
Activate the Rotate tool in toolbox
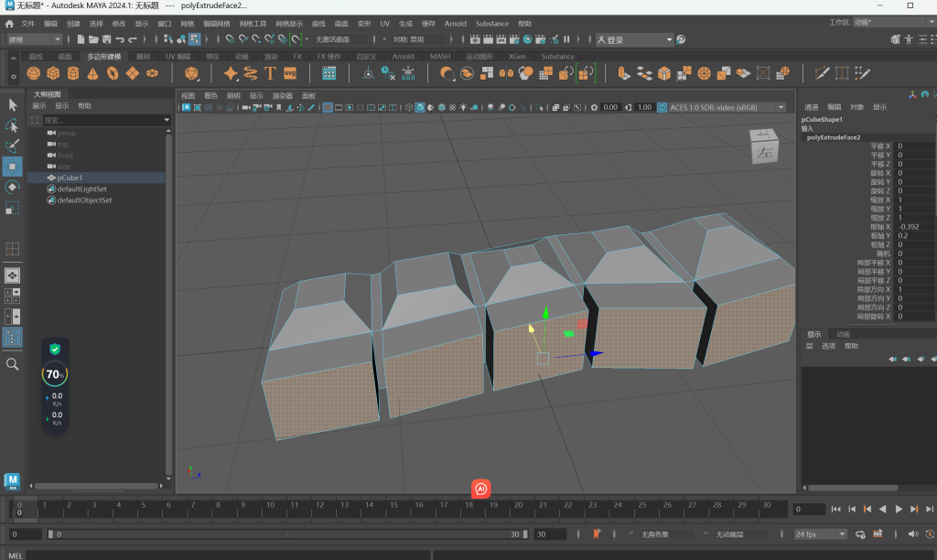[x=12, y=187]
